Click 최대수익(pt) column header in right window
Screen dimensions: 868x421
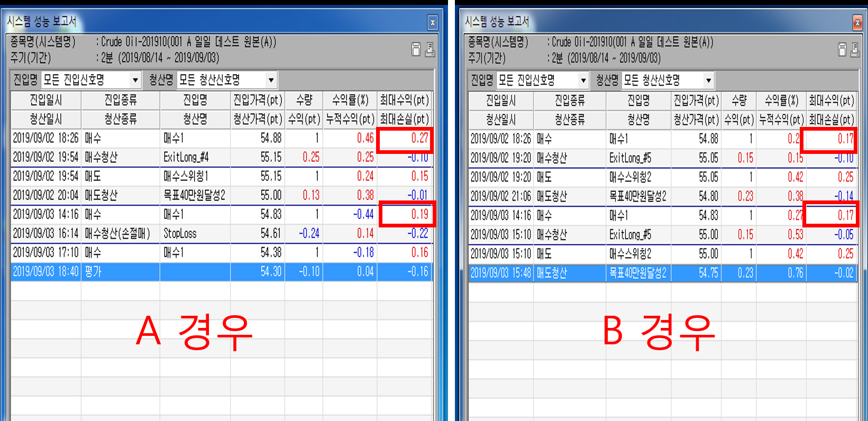(831, 100)
